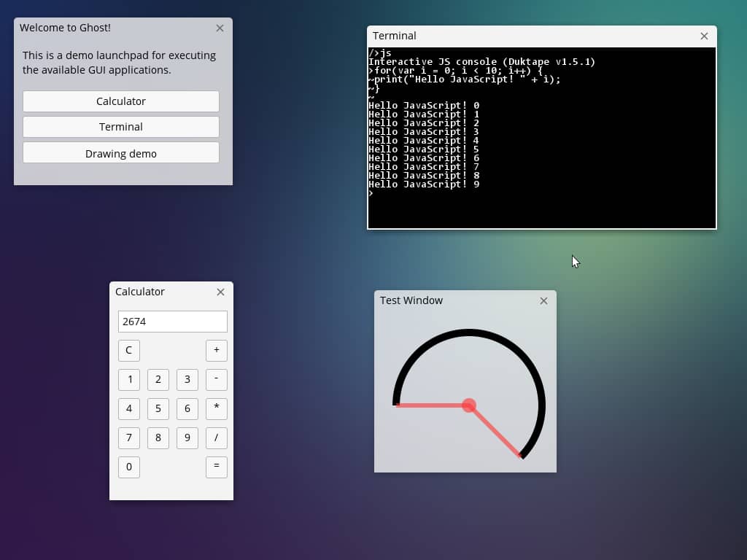Image resolution: width=747 pixels, height=560 pixels.
Task: Launch Calculator from the Ghost launchpad
Action: click(x=121, y=101)
